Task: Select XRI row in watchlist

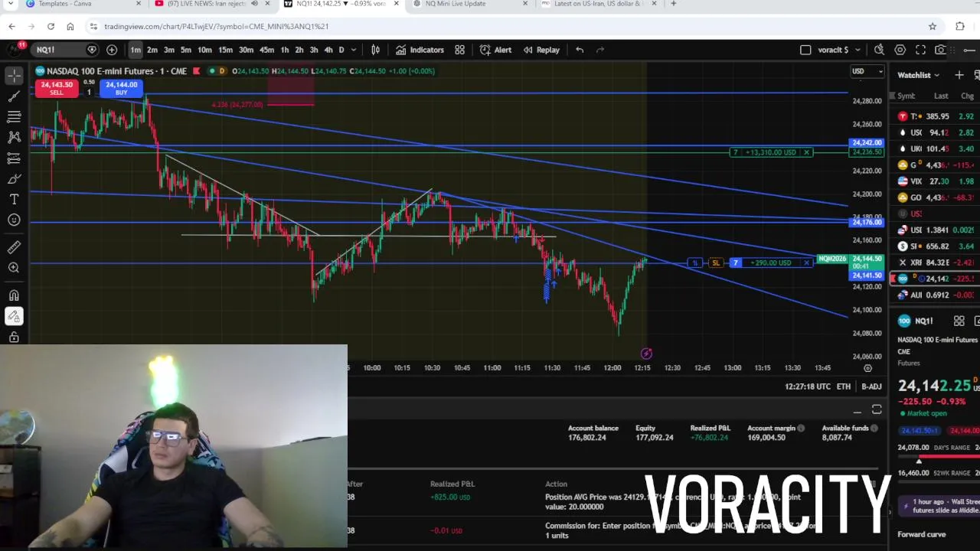Action: click(936, 262)
